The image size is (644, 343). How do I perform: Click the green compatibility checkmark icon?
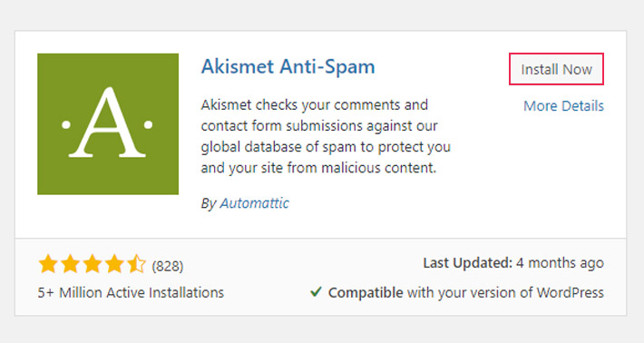316,292
